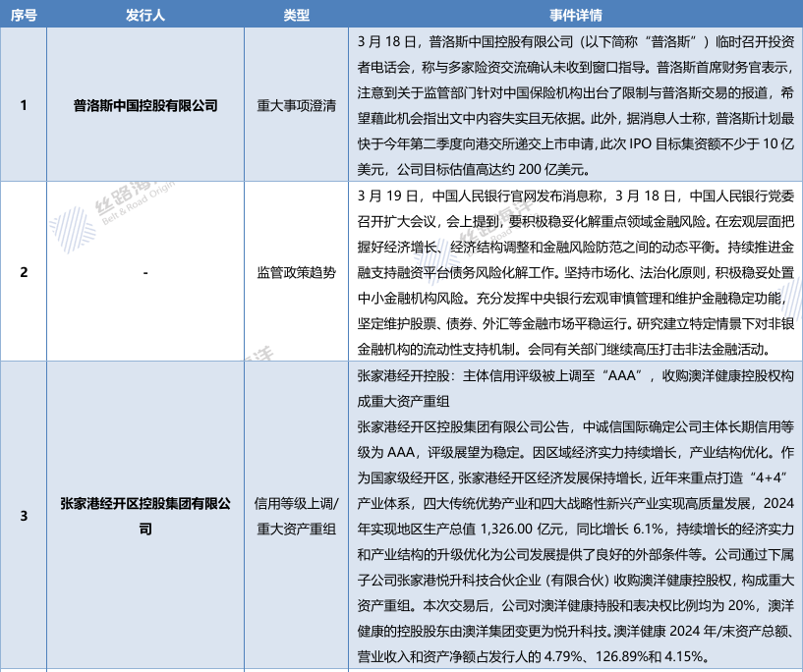Click the 监管政策趋势 type cell
Screen dimensions: 803x672
coord(296,271)
